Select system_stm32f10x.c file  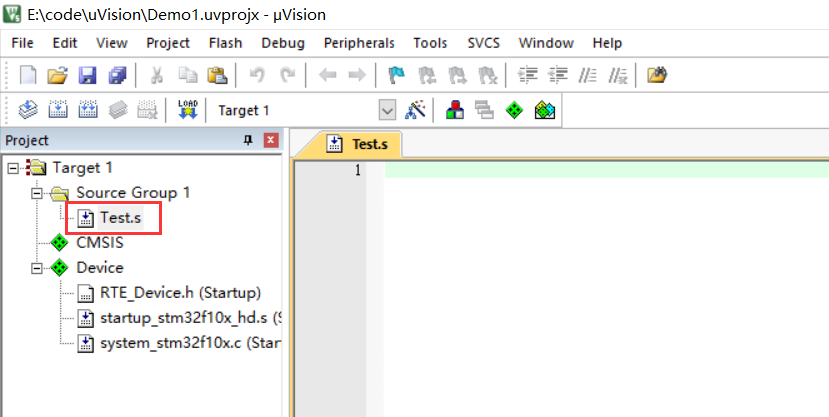(x=190, y=344)
